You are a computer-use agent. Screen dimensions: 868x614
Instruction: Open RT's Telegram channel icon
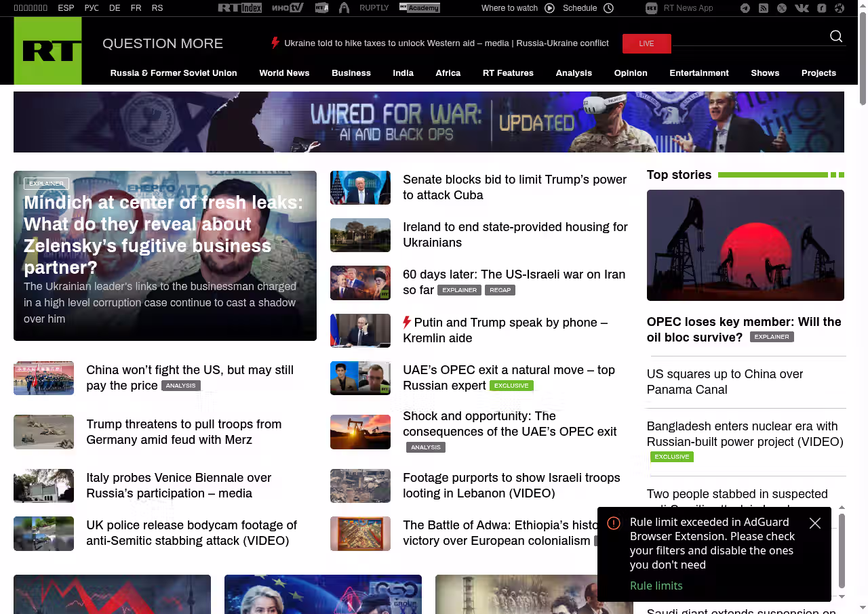(x=745, y=8)
